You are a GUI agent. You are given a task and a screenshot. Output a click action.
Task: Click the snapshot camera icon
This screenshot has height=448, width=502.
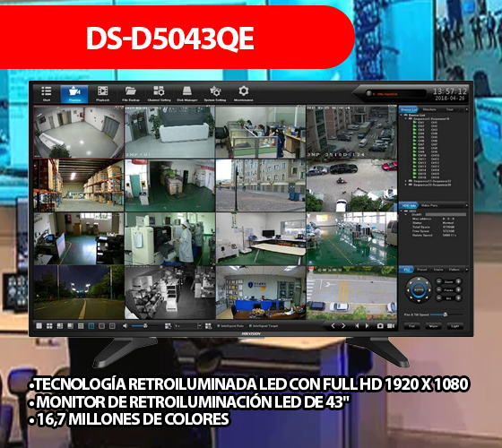[x=380, y=326]
